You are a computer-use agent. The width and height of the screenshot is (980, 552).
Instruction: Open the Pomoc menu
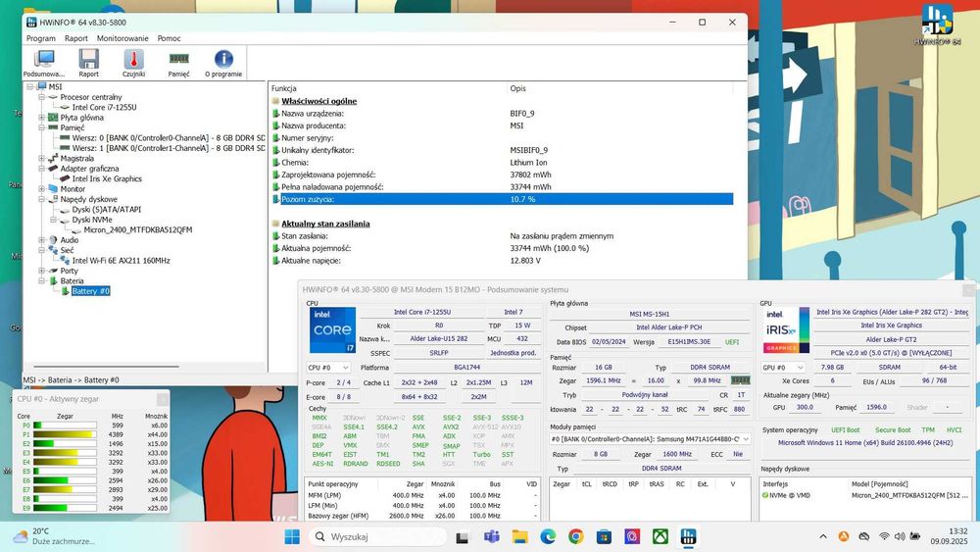(169, 38)
